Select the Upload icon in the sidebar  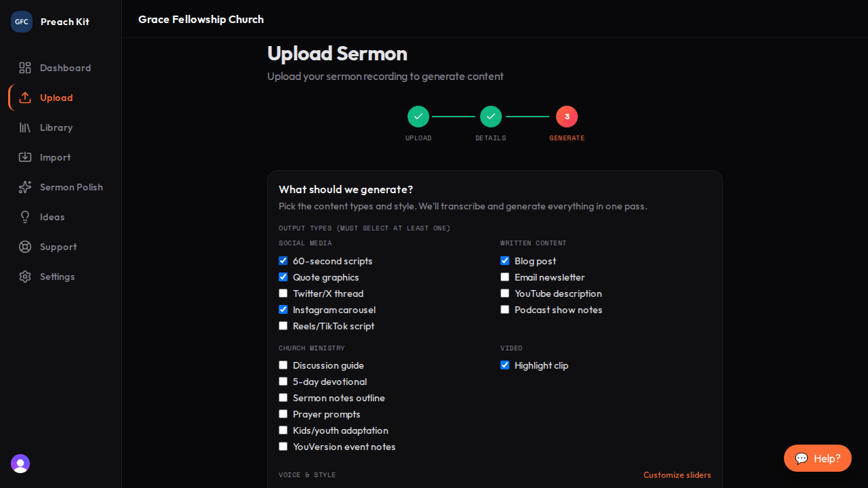click(x=25, y=98)
